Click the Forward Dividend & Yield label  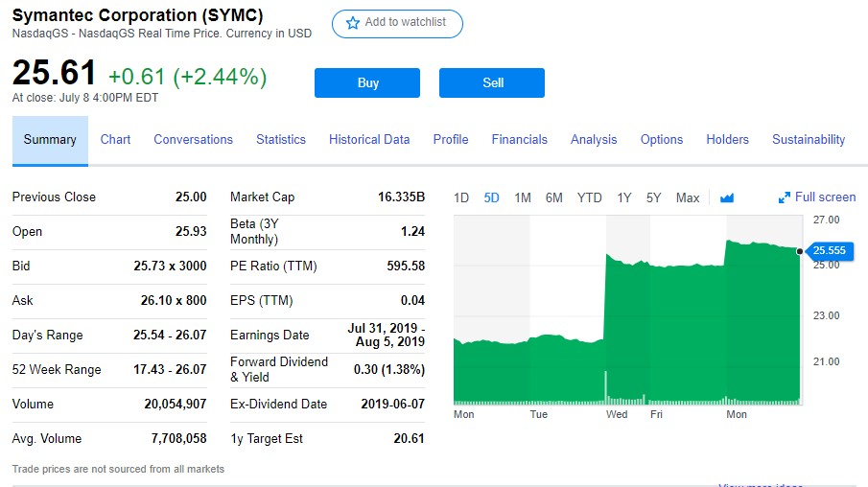point(279,369)
